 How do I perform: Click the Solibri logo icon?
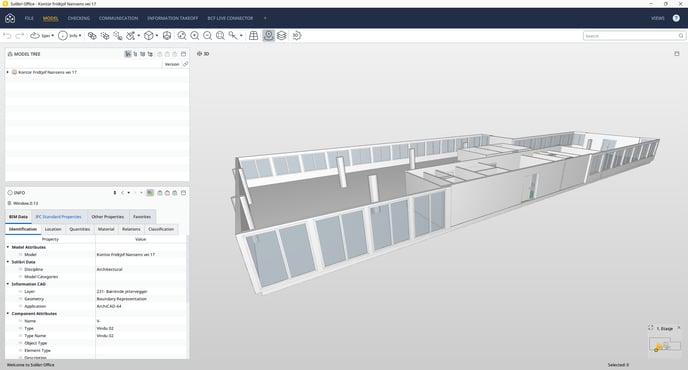click(x=10, y=18)
